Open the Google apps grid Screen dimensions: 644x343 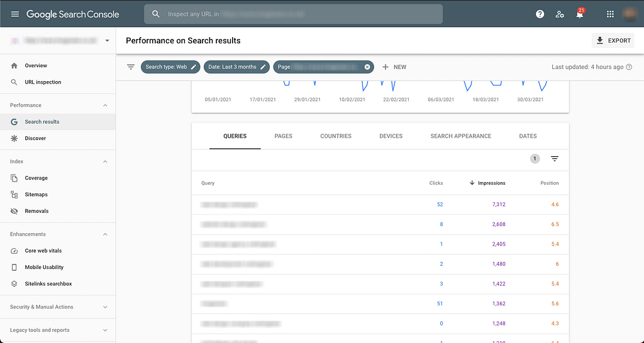(x=610, y=14)
